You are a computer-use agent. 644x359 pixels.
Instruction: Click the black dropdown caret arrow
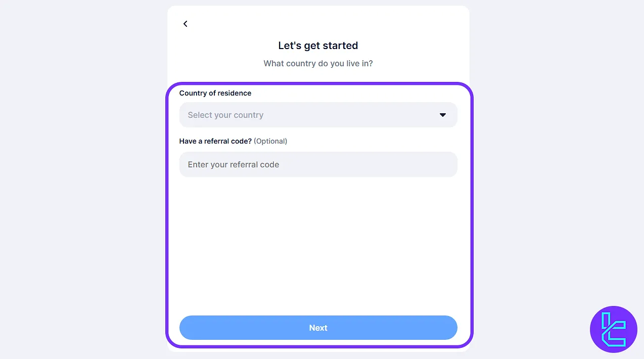(443, 115)
